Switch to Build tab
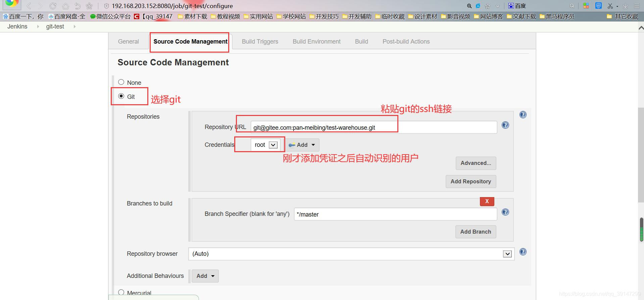The image size is (644, 300). click(x=361, y=42)
